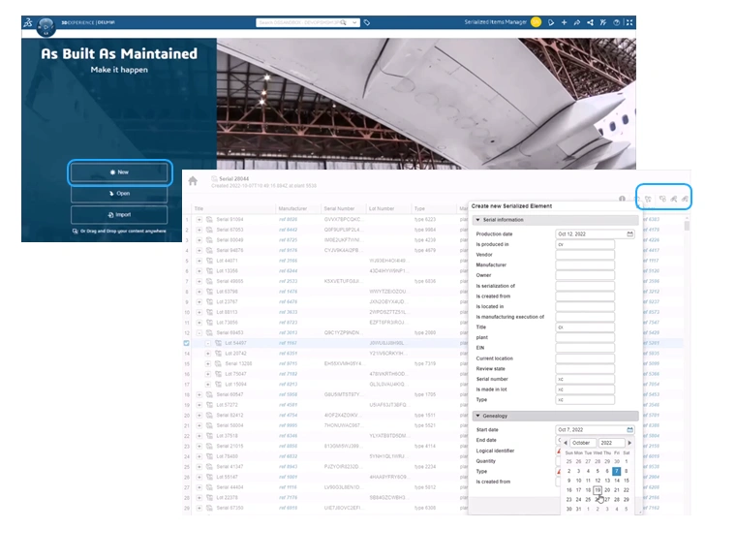Image resolution: width=736 pixels, height=560 pixels.
Task: Open the 2022 year selector
Action: pos(612,443)
